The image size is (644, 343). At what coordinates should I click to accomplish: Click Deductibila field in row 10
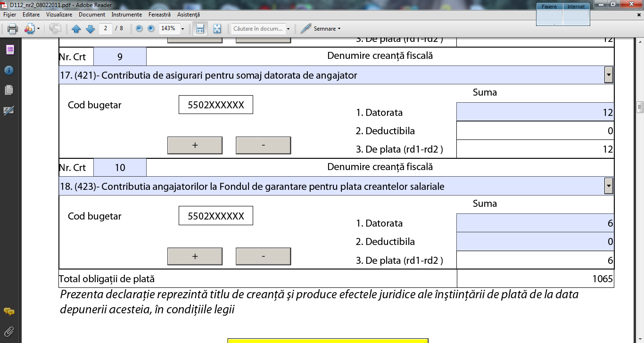tap(535, 241)
